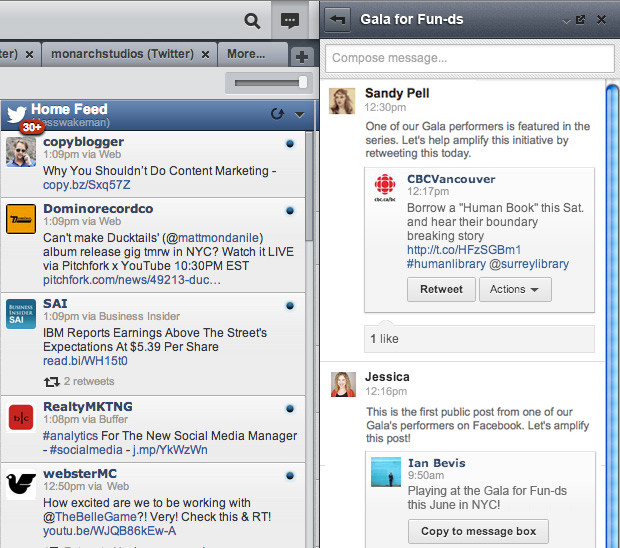Switch to monarchstudios (Twitter) tab
The width and height of the screenshot is (620, 548).
(x=122, y=54)
